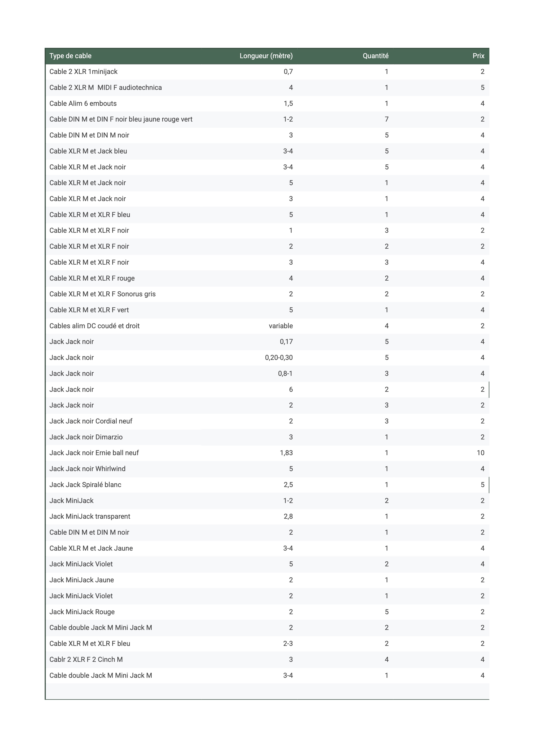Click the "Cable 2 XLR 1minijack" cell

[x=83, y=72]
